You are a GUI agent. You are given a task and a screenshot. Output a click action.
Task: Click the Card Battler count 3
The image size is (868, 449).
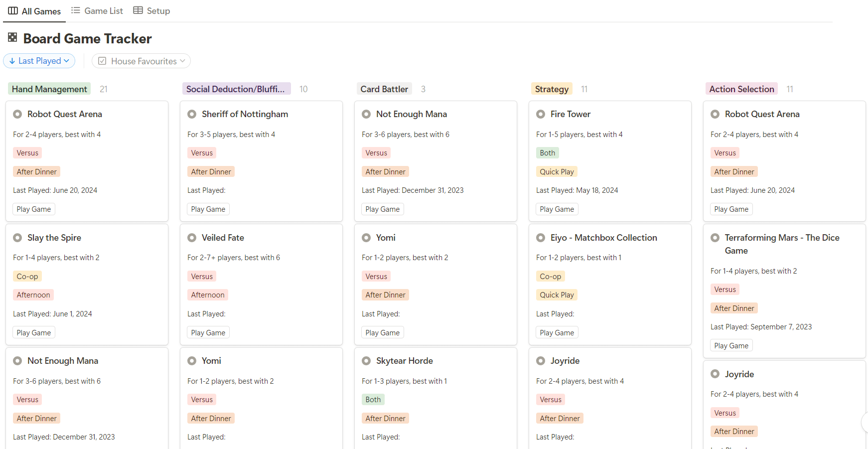point(423,89)
